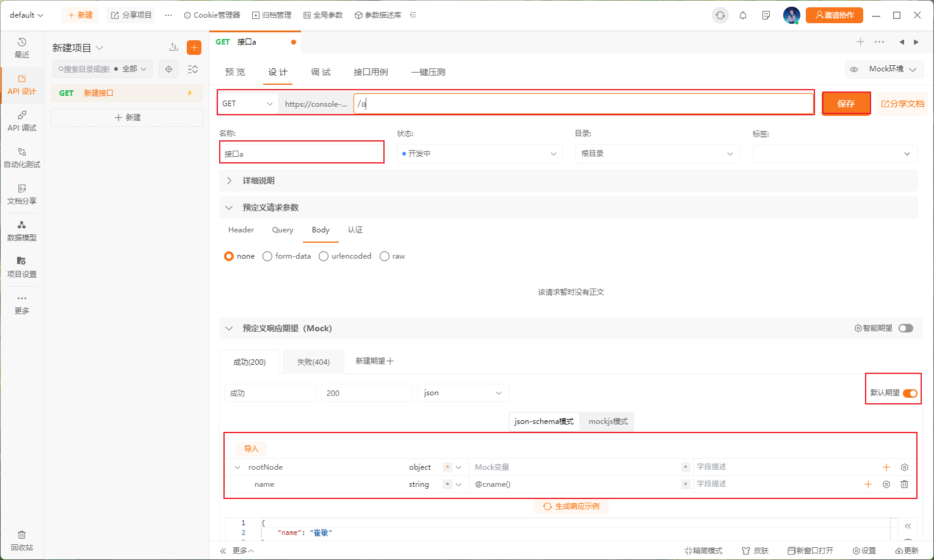Click the 名称 input field

(x=302, y=154)
